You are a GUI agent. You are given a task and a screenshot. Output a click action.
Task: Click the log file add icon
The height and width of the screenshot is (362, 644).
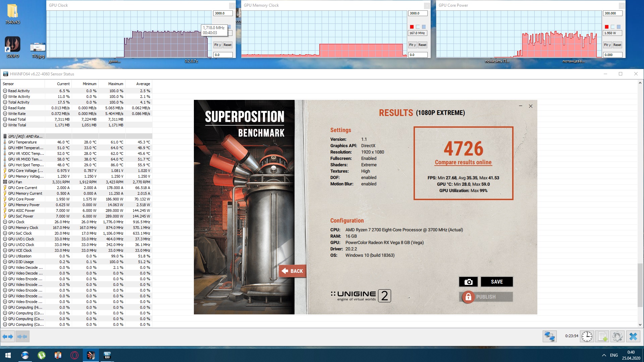pos(602,336)
